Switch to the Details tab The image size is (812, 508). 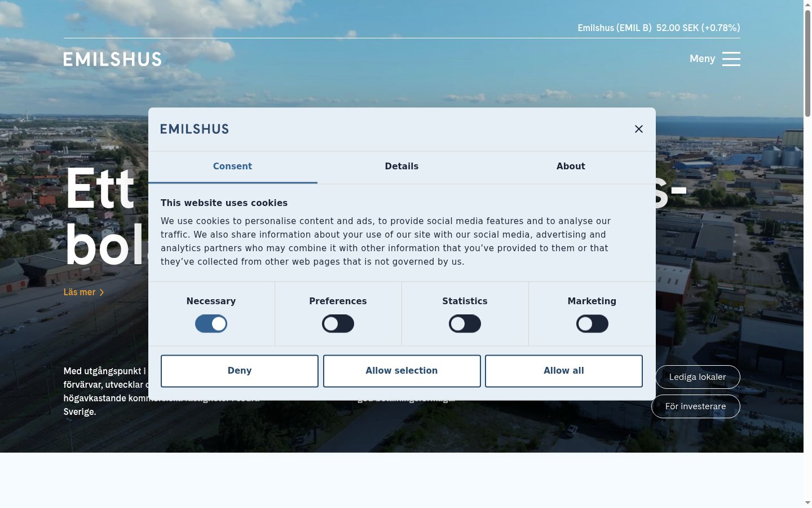[x=401, y=167]
